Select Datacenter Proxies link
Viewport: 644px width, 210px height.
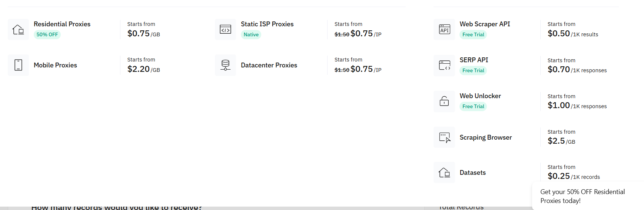tap(269, 65)
